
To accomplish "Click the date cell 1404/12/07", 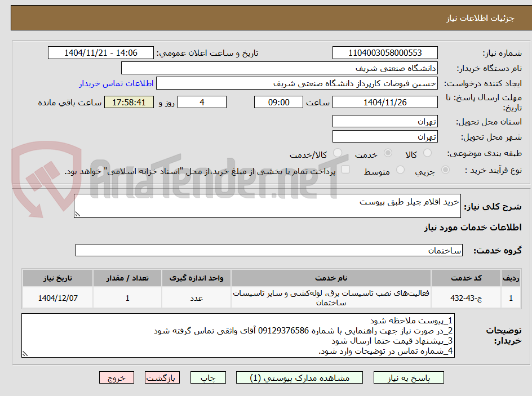I will [57, 297].
